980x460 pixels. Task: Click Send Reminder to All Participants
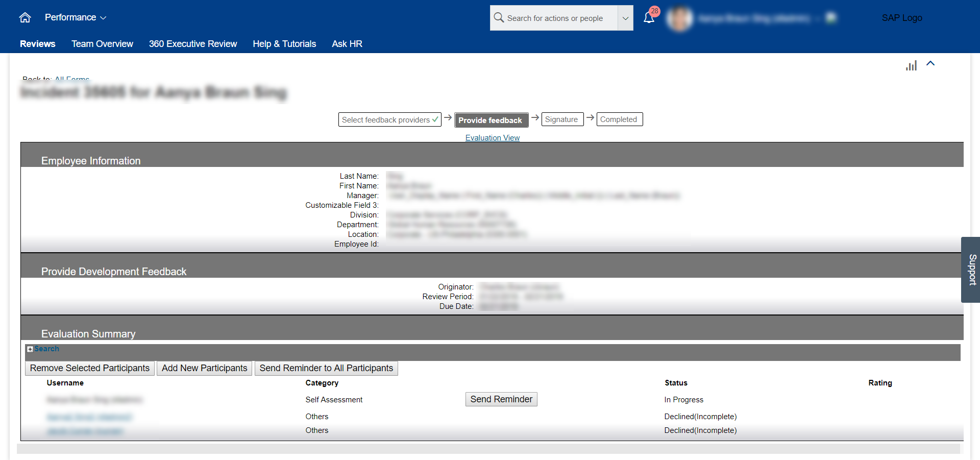[x=326, y=368]
